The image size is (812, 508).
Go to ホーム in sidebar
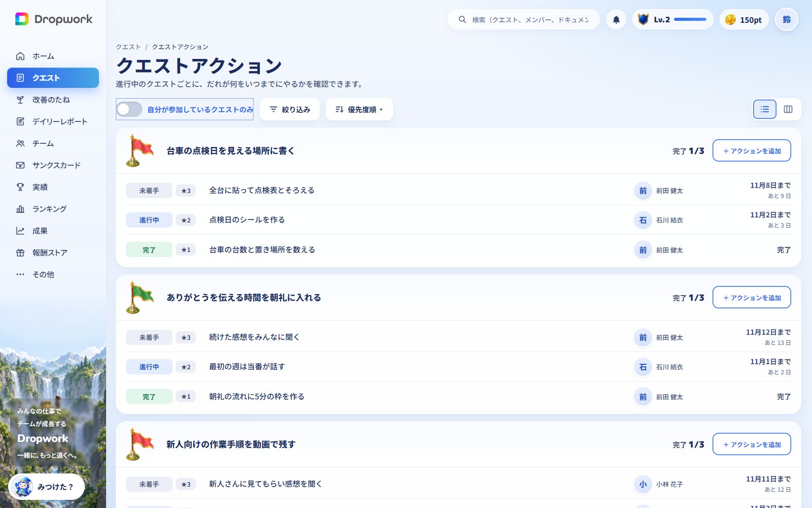pos(53,56)
